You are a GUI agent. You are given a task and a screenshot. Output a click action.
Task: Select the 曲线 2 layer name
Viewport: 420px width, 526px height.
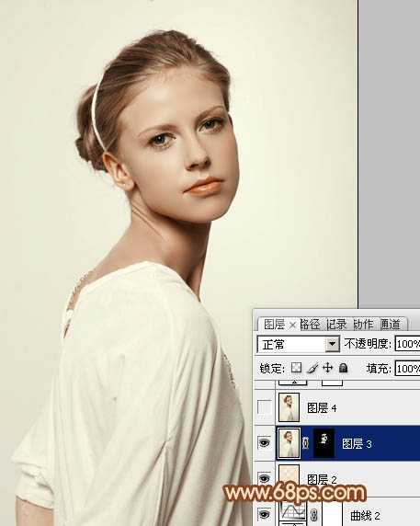tap(365, 515)
